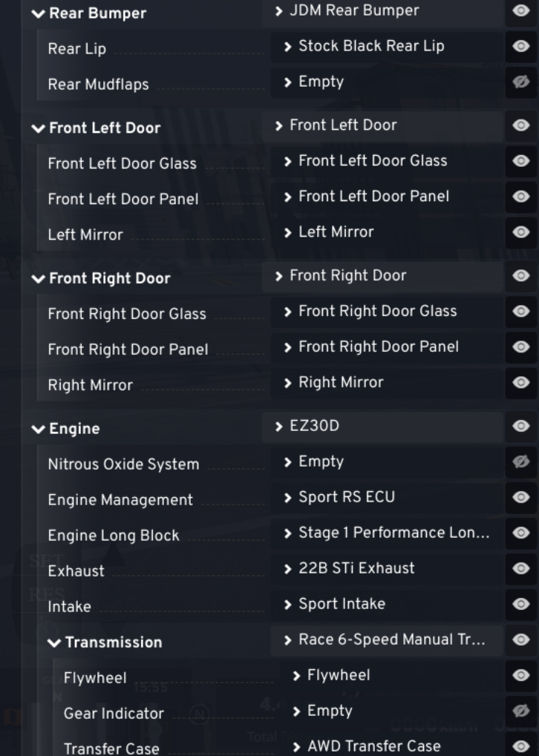
Task: Hide the Sport RS ECU part
Action: coord(520,497)
